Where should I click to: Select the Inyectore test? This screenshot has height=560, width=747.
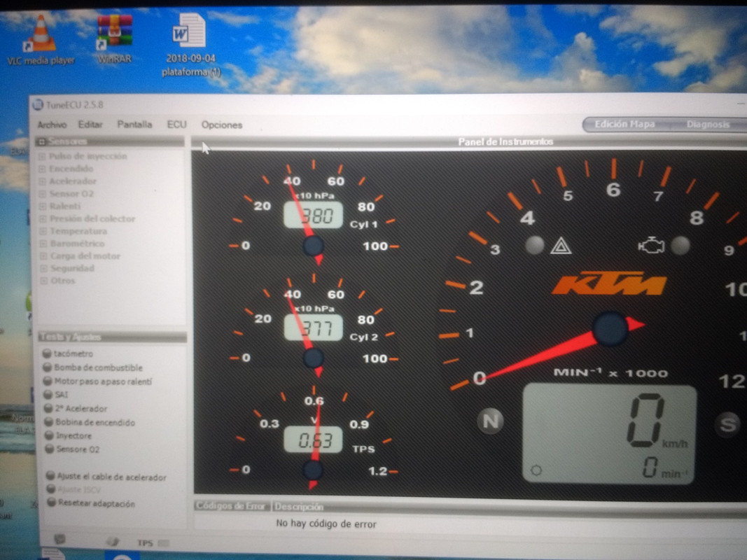click(x=68, y=435)
